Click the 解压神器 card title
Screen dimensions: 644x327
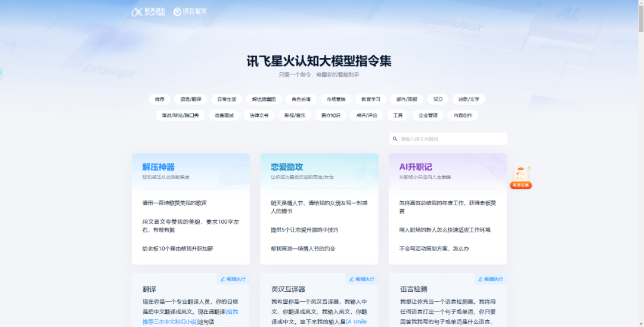pos(159,167)
